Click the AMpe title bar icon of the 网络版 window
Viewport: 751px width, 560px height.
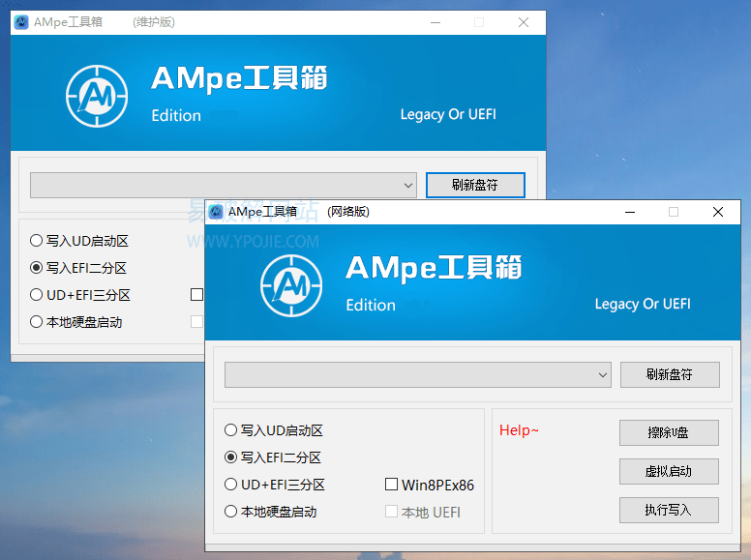coord(216,212)
